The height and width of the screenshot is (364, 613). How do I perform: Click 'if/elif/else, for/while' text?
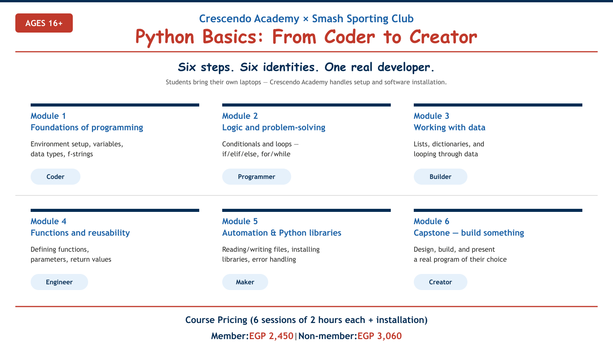point(256,154)
